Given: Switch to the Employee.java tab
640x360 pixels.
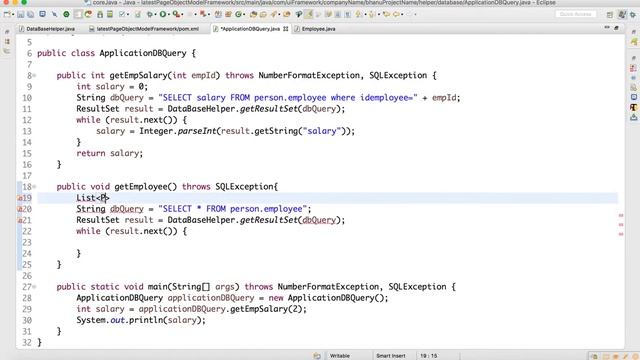Looking at the screenshot, I should [315, 29].
